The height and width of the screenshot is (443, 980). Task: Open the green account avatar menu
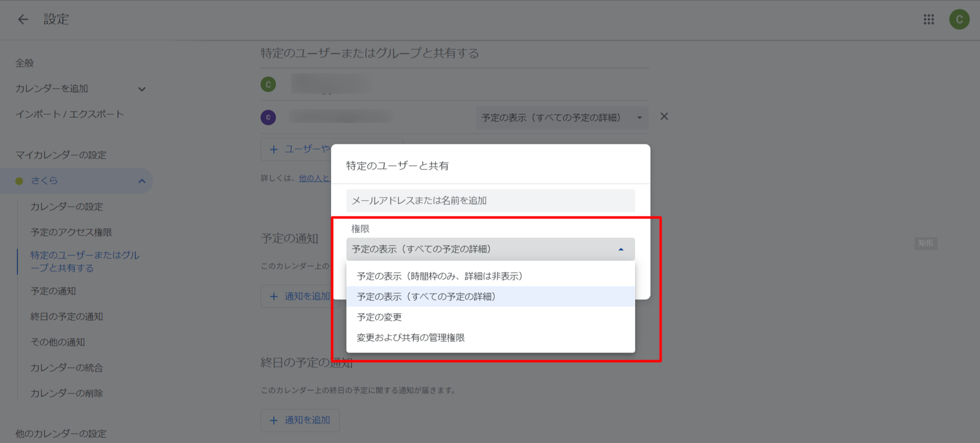tap(959, 19)
